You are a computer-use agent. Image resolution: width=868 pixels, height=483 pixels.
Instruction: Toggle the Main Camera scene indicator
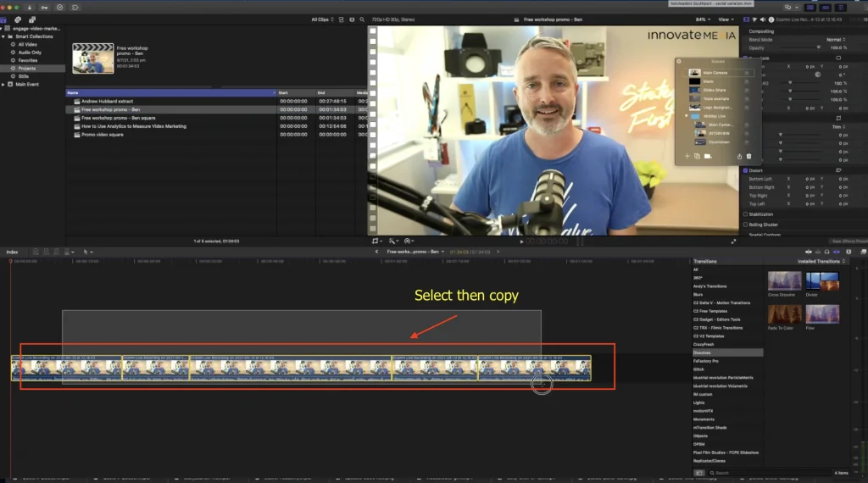click(x=747, y=73)
